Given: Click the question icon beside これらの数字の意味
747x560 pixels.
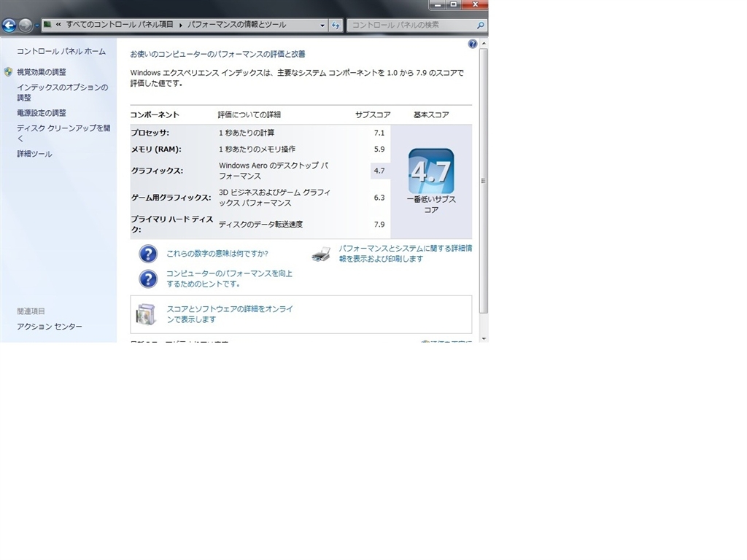Looking at the screenshot, I should (148, 254).
